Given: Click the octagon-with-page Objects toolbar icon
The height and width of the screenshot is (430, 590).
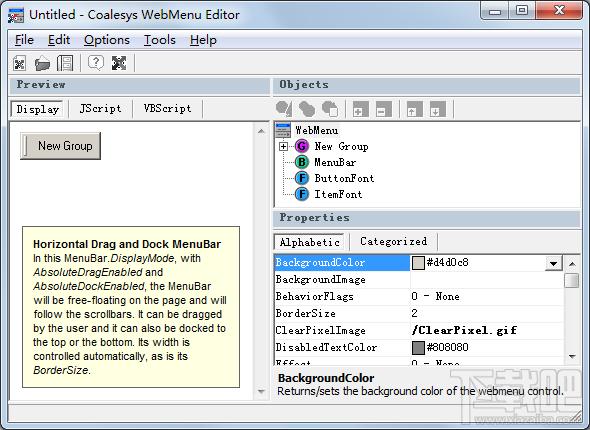Looking at the screenshot, I should click(x=330, y=109).
